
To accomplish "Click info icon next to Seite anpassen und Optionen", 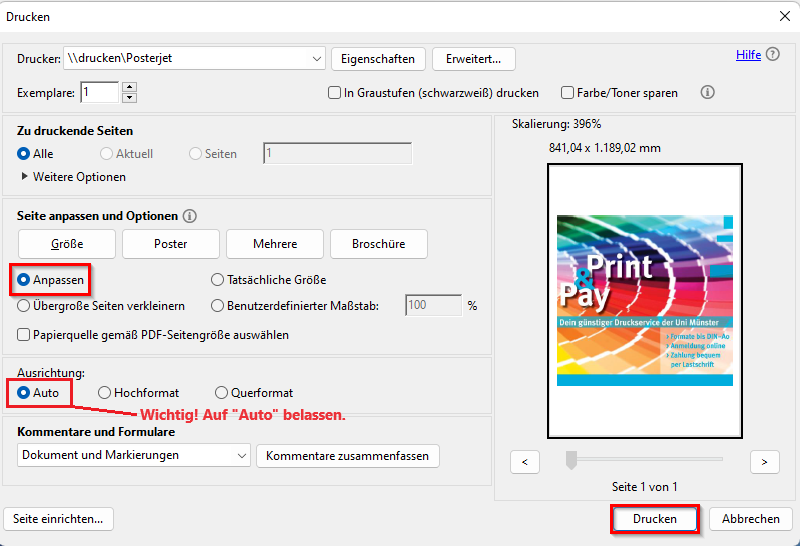I will [190, 216].
